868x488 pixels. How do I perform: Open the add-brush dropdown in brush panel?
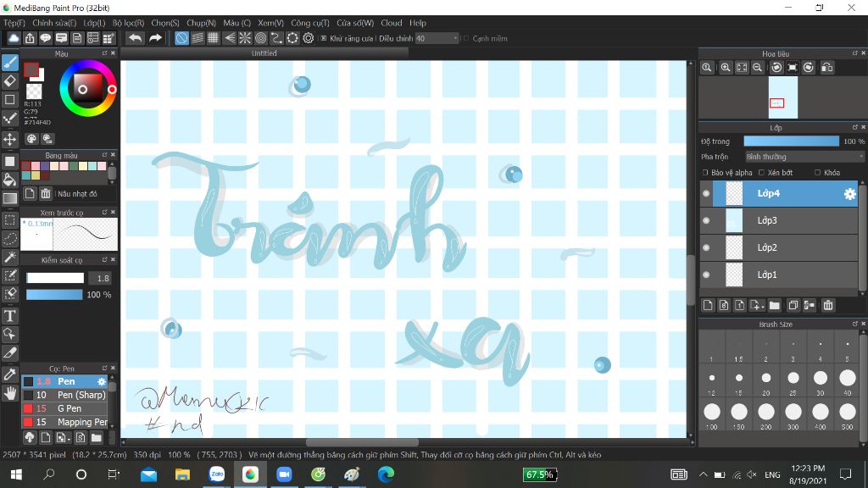pos(63,438)
